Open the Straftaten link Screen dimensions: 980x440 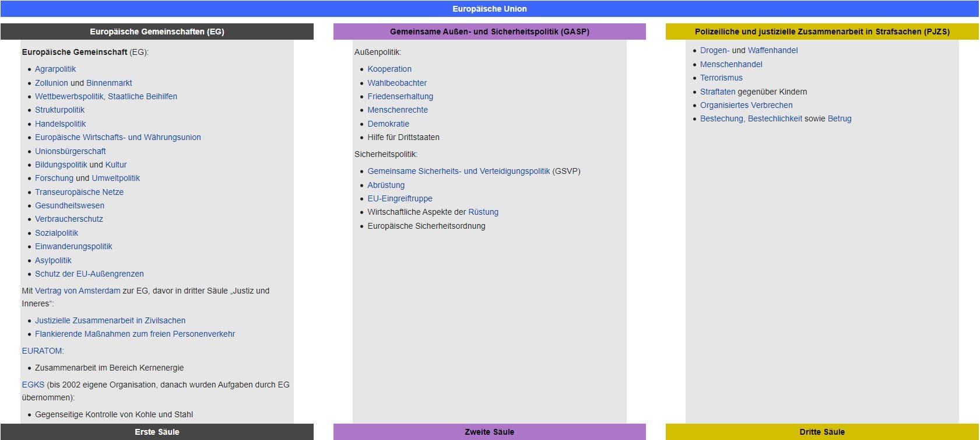718,92
